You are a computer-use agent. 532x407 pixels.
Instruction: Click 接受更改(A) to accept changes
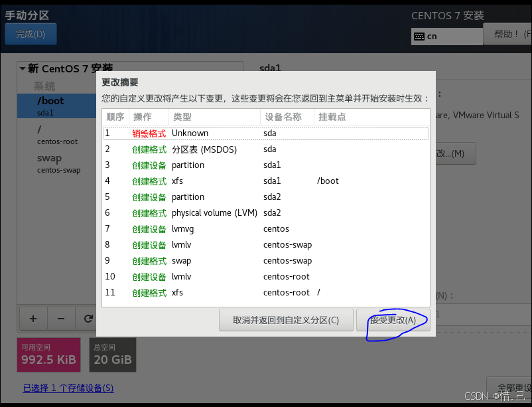[x=393, y=320]
